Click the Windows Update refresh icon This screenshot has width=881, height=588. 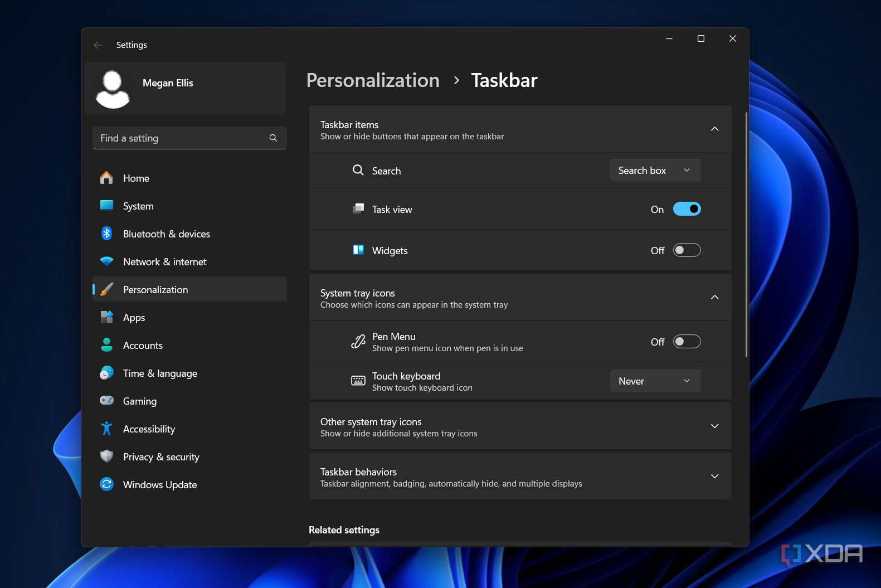pyautogui.click(x=106, y=484)
